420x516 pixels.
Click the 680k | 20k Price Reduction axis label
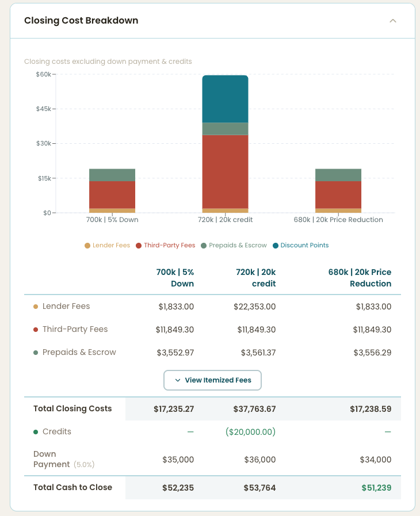338,220
